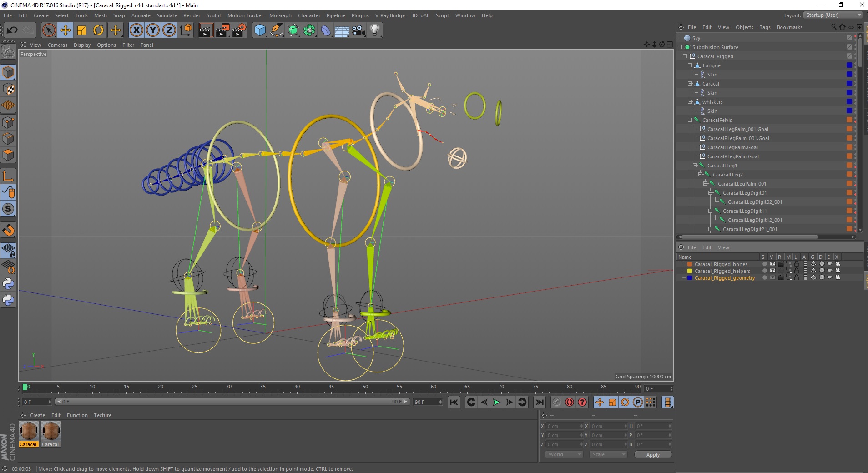This screenshot has width=868, height=473.
Task: Activate the Rotate tool
Action: 98,30
